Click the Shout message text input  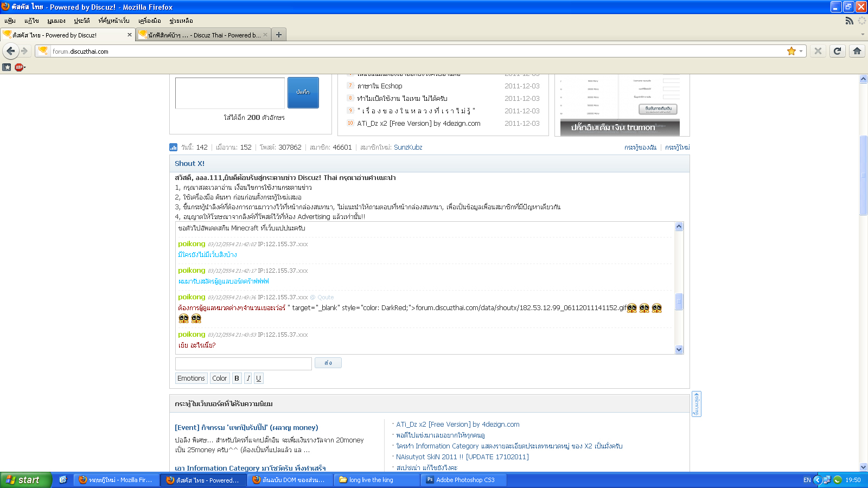[x=244, y=363]
